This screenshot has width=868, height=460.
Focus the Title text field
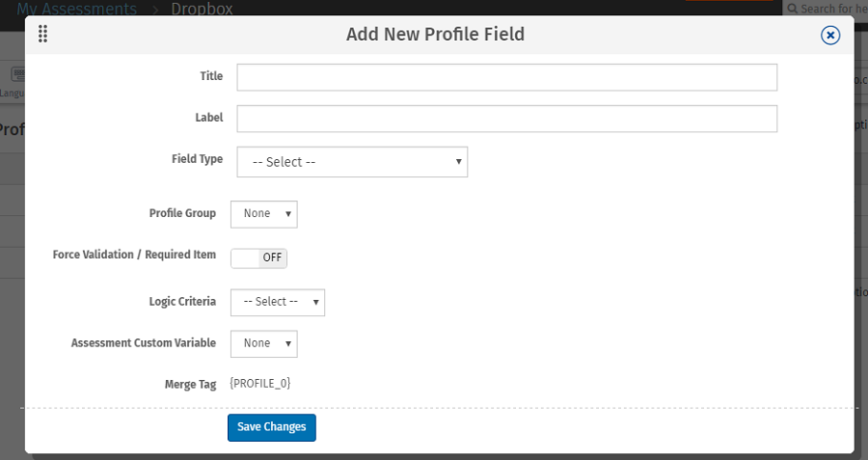506,77
